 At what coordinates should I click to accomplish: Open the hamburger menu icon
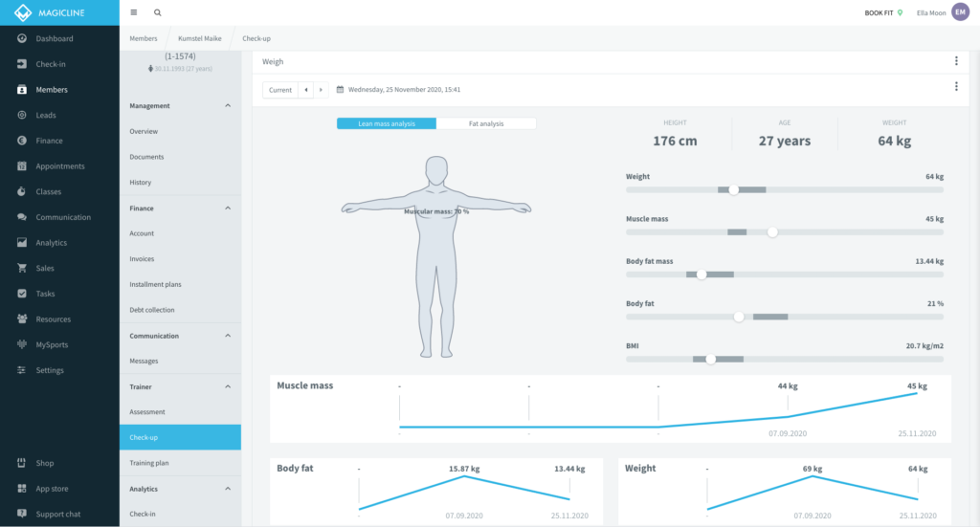(133, 12)
